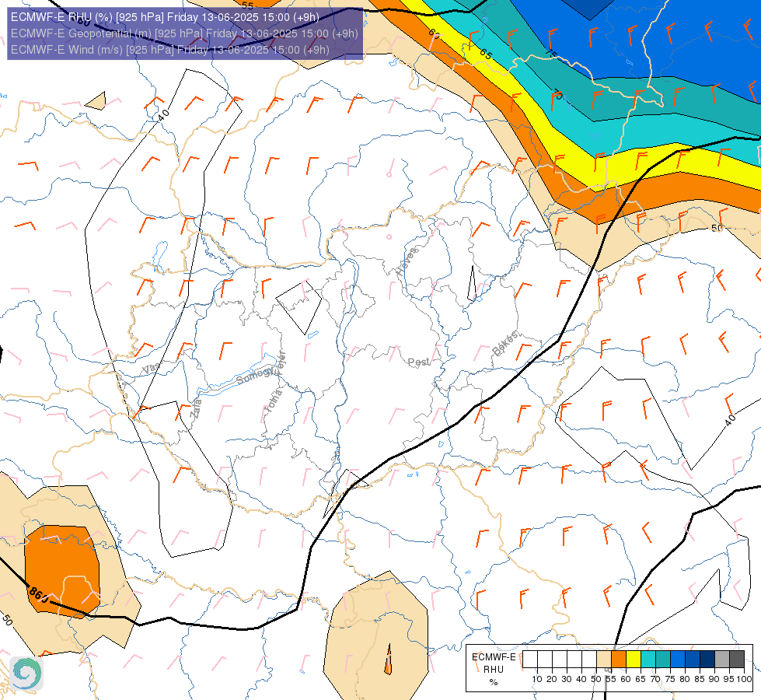Click the swirl logo icon at bottom-left
761x700 pixels.
click(x=26, y=673)
